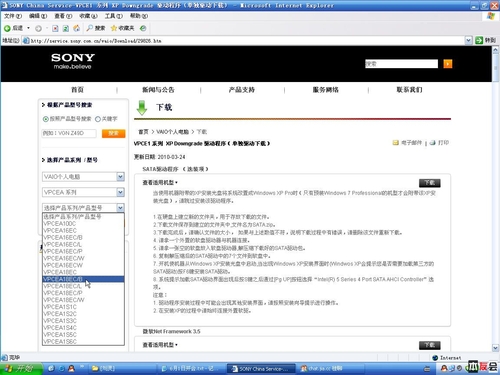Collapse the product model dropdown arrow
Screen dimensions: 500x375
click(120, 208)
